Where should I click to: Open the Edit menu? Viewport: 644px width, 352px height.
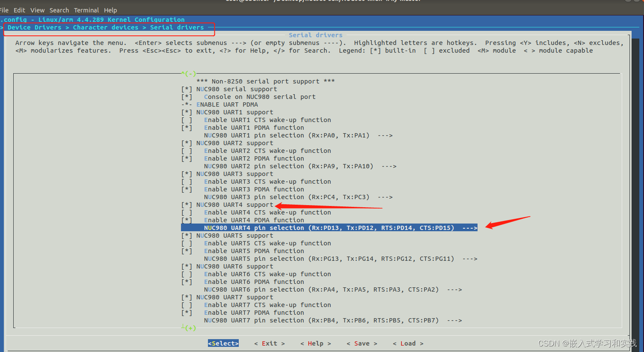coord(19,10)
